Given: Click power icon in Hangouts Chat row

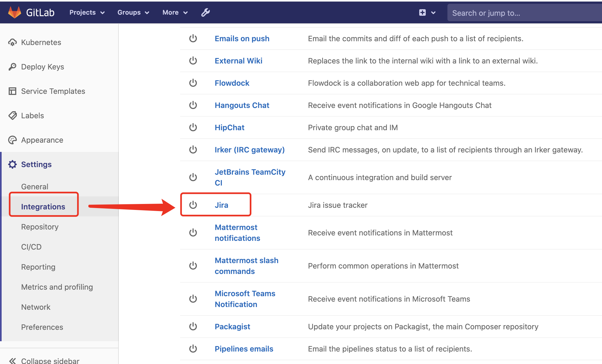Looking at the screenshot, I should pyautogui.click(x=193, y=105).
